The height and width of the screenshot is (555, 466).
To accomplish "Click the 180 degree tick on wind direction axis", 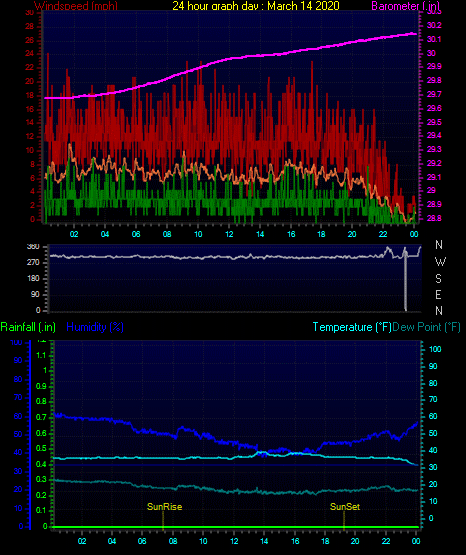I will point(34,278).
